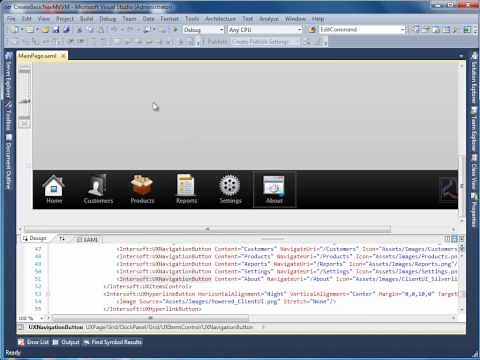The height and width of the screenshot is (360, 480).
Task: Open the File menu
Action: pos(11,19)
